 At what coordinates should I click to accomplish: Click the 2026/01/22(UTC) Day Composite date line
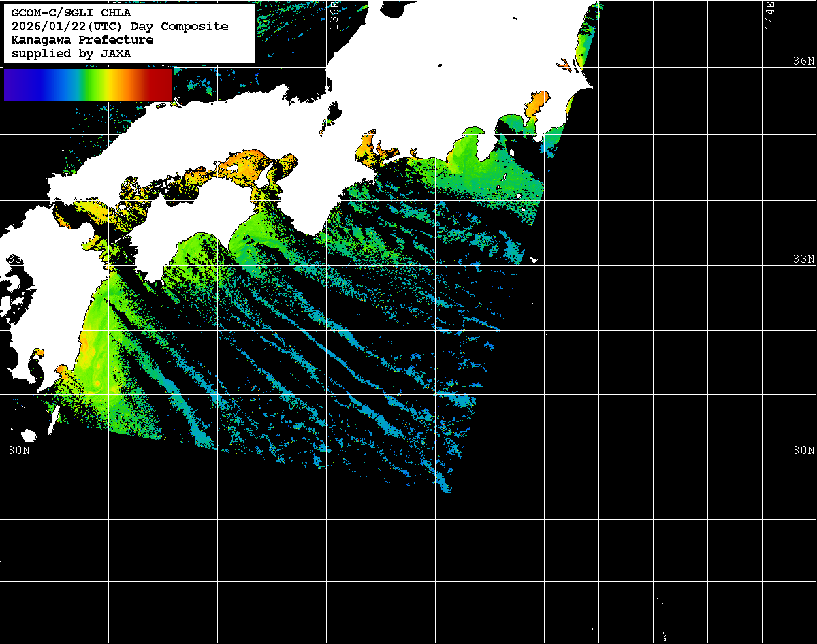(119, 27)
